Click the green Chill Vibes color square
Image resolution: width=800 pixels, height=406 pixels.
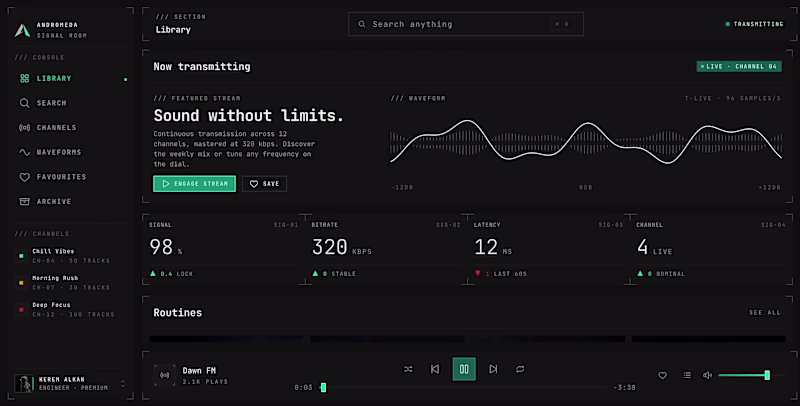pos(21,256)
